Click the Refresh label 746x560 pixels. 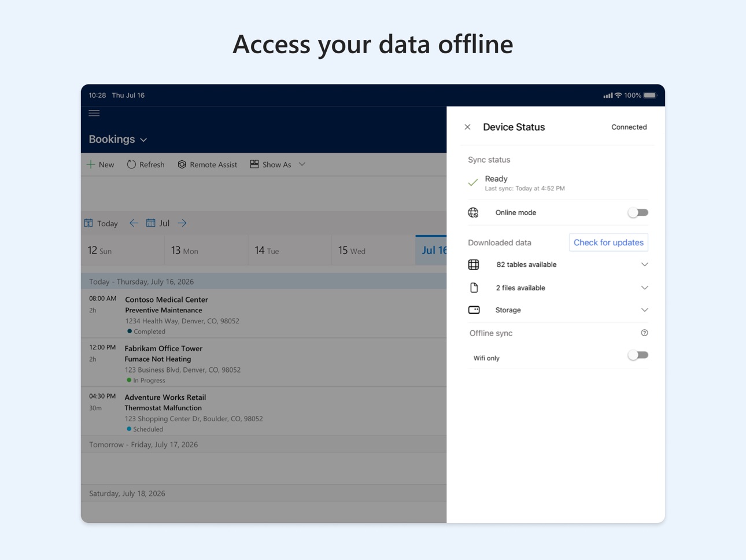[152, 165]
